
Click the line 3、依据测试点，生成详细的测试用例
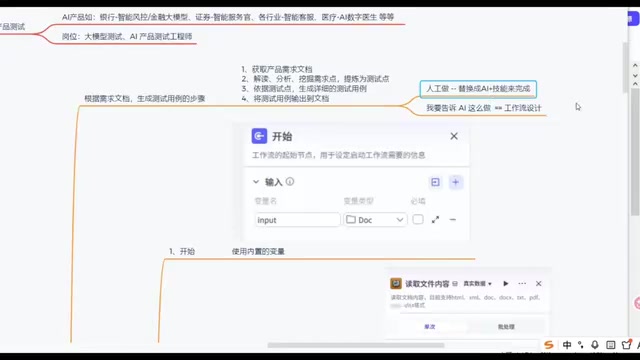[x=304, y=89]
